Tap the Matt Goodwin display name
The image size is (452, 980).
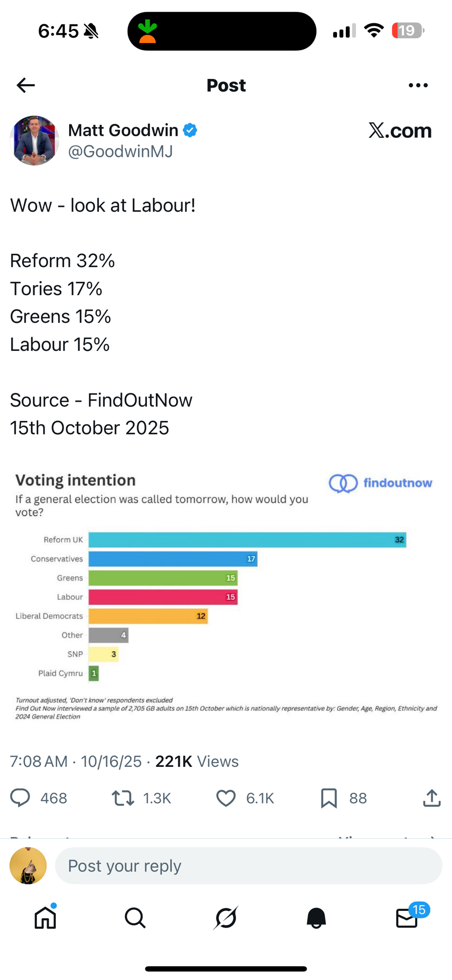coord(123,130)
